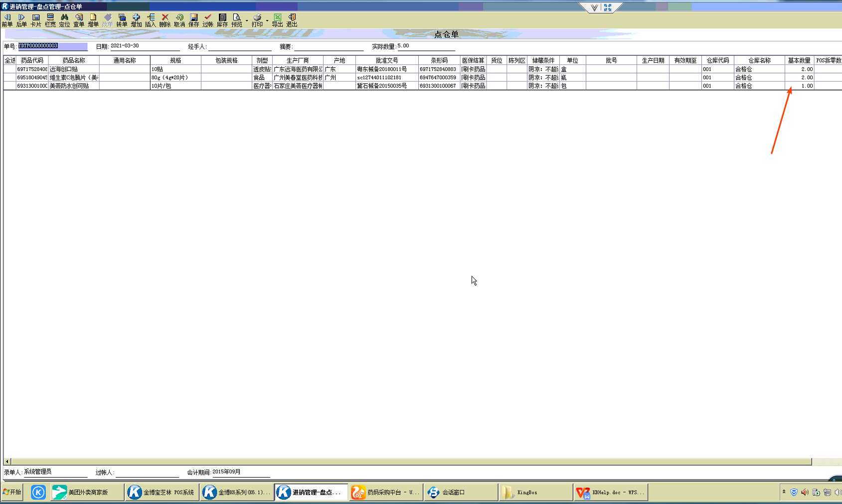Viewport: 842px width, 504px height.
Task: Go to previous document (前单)
Action: (x=7, y=20)
